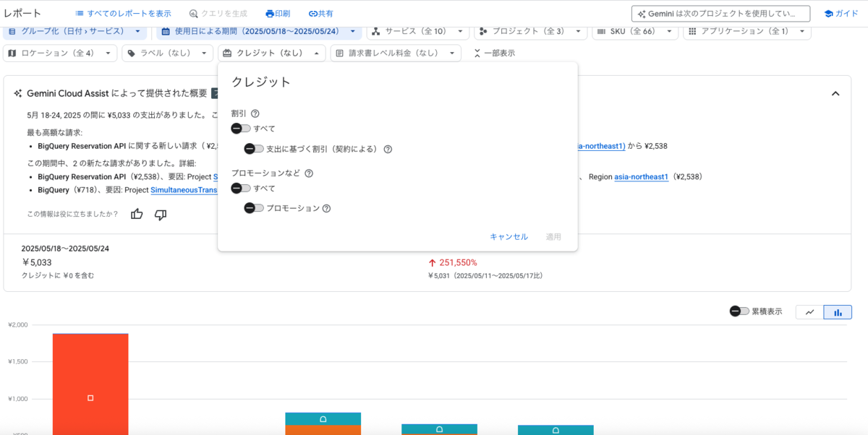This screenshot has width=868, height=435.
Task: Click help icon beside プロモーション toggle
Action: tap(326, 208)
